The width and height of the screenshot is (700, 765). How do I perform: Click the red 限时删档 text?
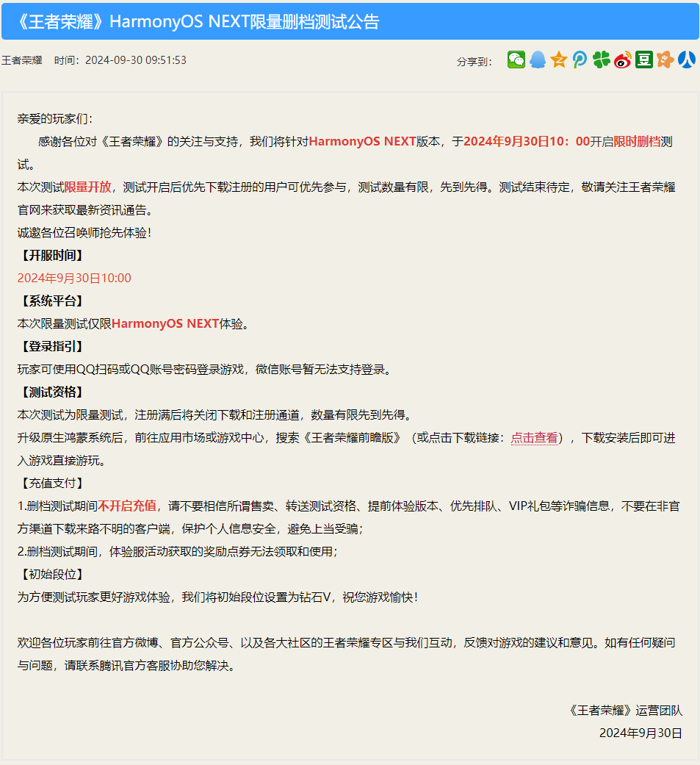click(637, 142)
